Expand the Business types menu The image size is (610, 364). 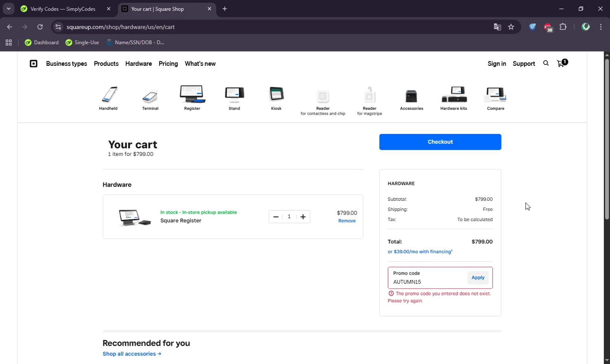pyautogui.click(x=66, y=64)
